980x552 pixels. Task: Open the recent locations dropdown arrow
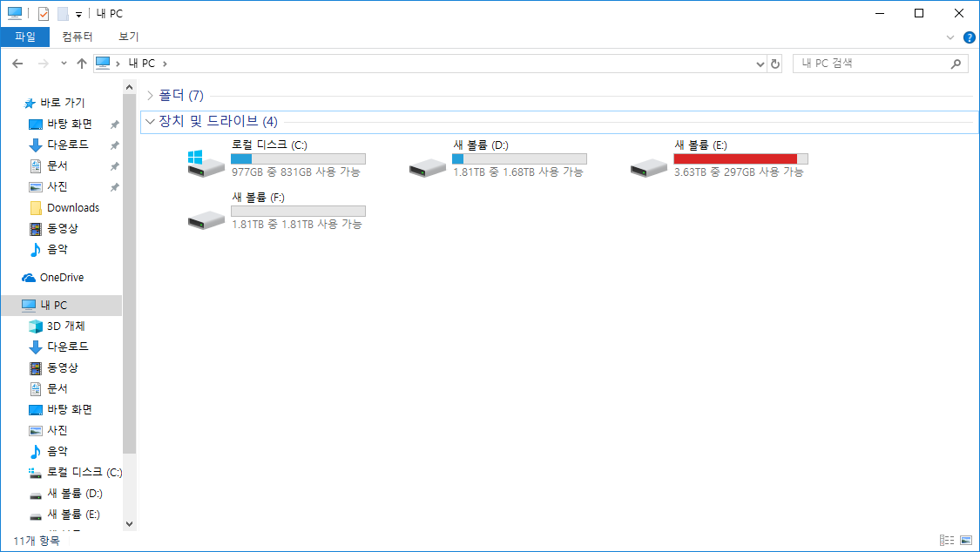pos(64,64)
